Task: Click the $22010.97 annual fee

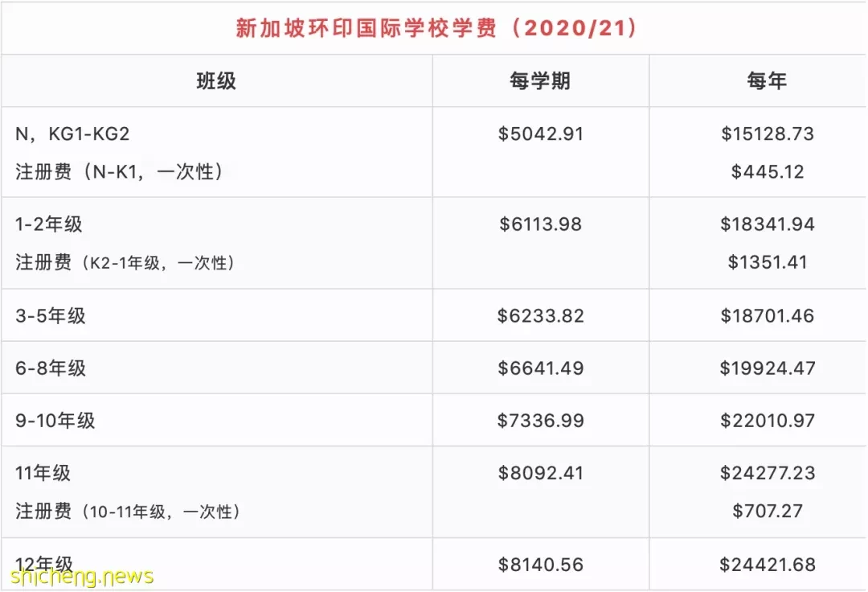Action: 768,421
